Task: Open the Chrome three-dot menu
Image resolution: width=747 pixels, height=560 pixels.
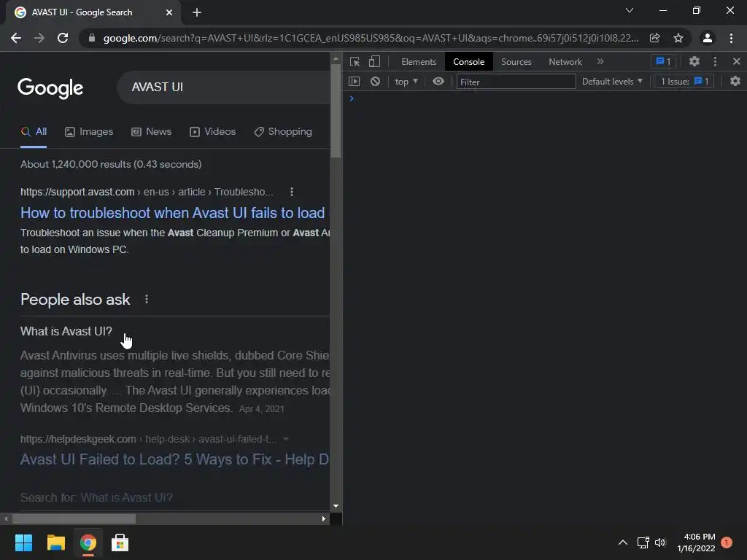Action: 731,38
